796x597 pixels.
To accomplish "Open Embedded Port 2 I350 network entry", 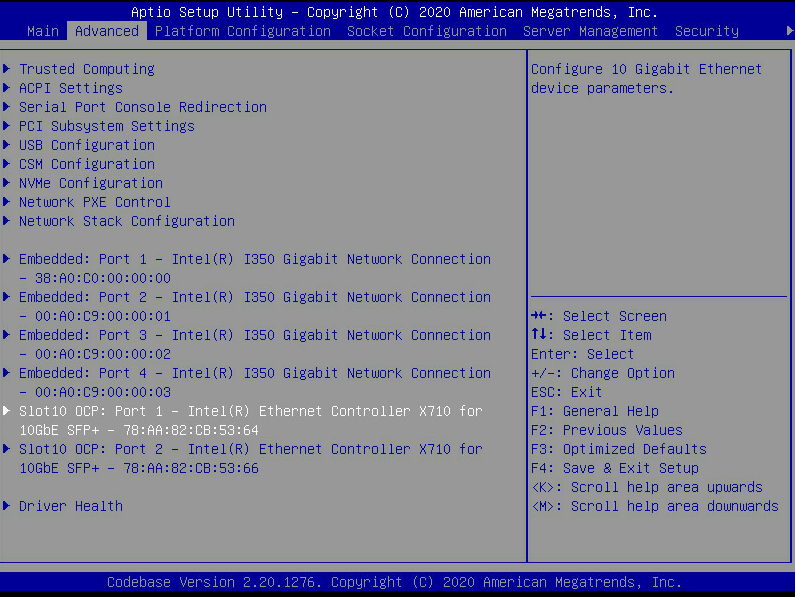I will [x=255, y=306].
